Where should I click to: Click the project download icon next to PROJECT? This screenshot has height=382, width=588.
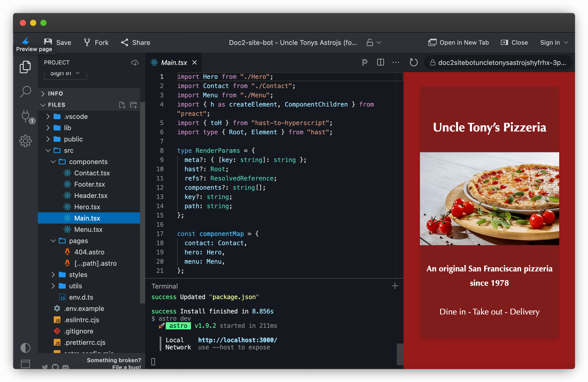[x=135, y=62]
